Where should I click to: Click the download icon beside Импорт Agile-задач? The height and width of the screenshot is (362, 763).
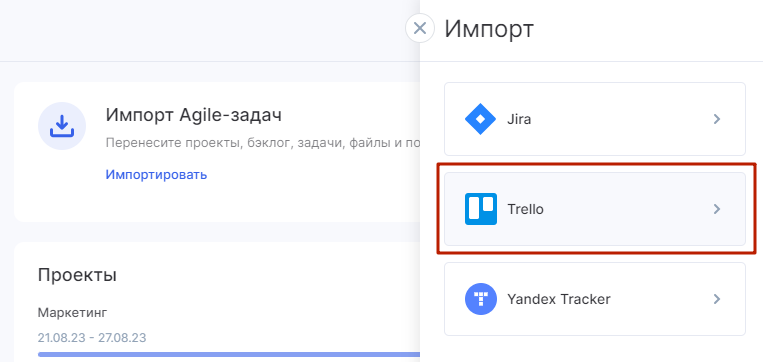point(62,126)
